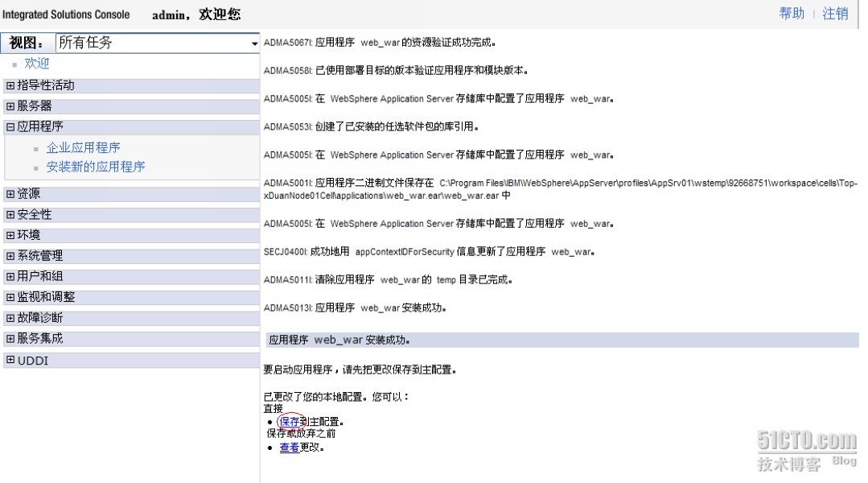The width and height of the screenshot is (868, 483).
Task: Expand the 系统管理 section
Action: click(39, 255)
